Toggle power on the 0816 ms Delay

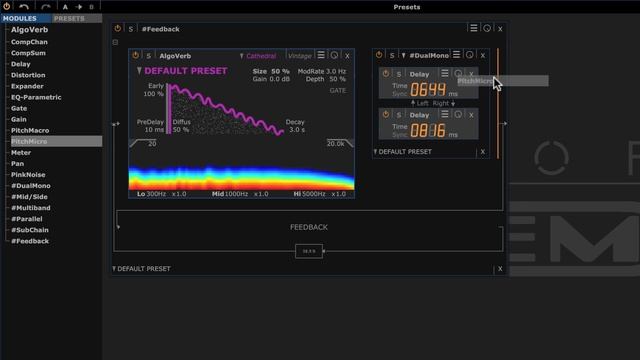point(386,114)
